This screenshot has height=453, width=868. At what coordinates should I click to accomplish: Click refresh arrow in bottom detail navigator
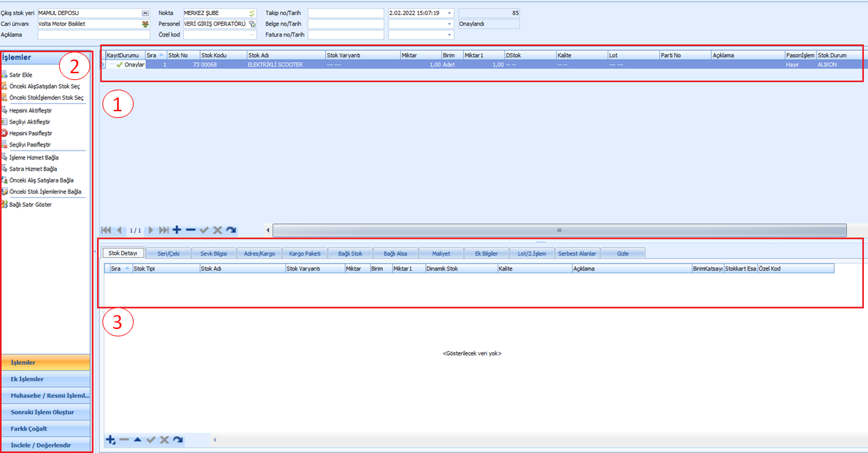point(178,439)
